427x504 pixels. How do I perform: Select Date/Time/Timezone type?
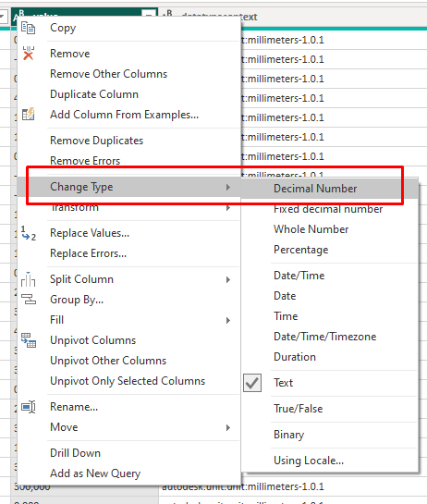tap(324, 337)
